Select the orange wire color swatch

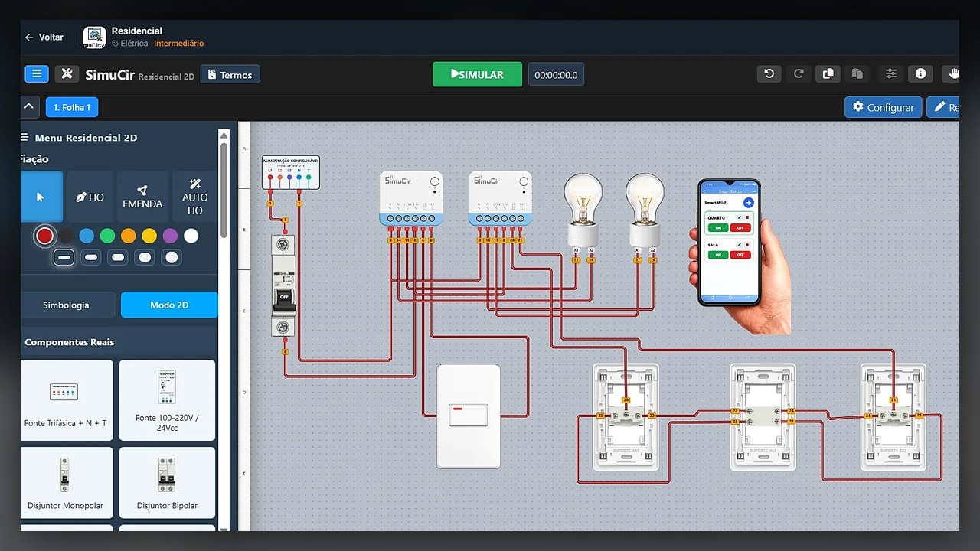click(128, 236)
